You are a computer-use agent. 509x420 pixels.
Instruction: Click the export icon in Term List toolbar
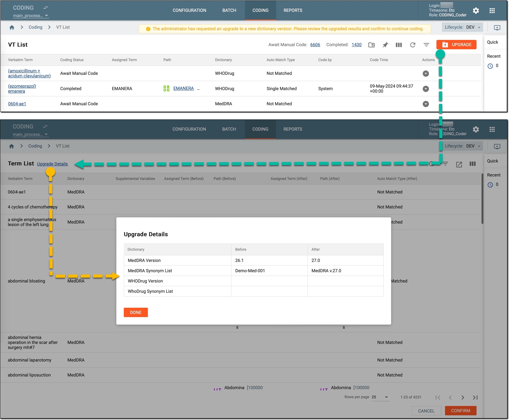point(459,164)
